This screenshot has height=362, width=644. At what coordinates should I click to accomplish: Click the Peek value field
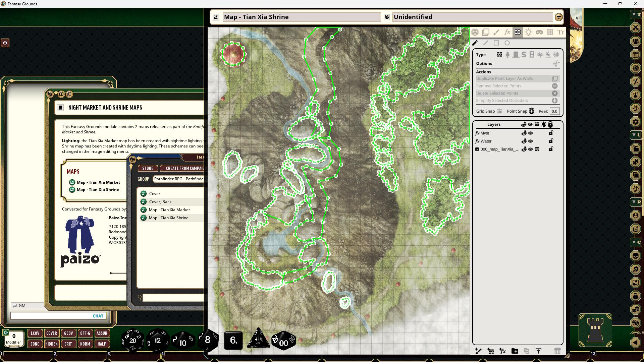click(554, 111)
